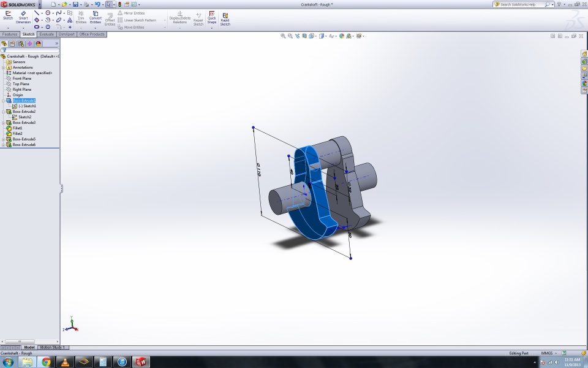The width and height of the screenshot is (588, 368).
Task: Select the Smart Dimension tool
Action: [x=23, y=17]
